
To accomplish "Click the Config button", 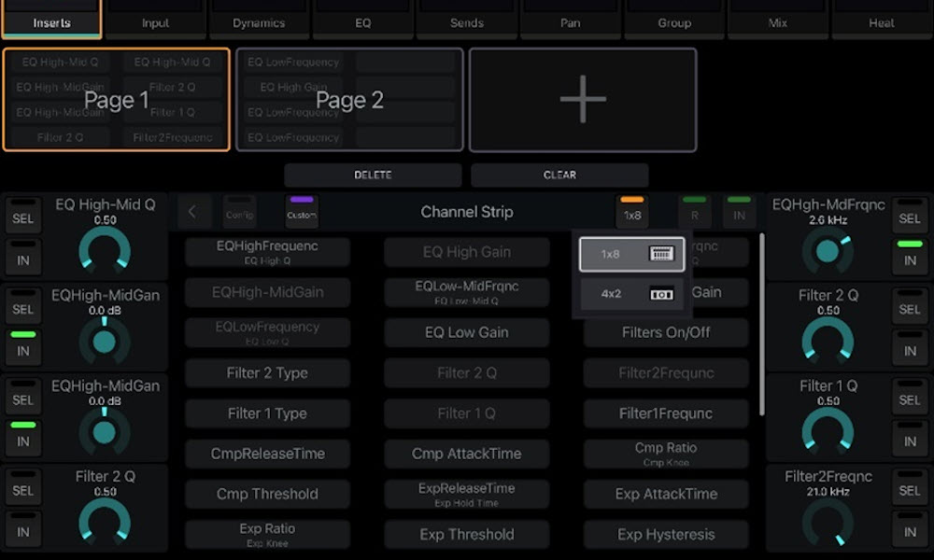I will (x=239, y=212).
